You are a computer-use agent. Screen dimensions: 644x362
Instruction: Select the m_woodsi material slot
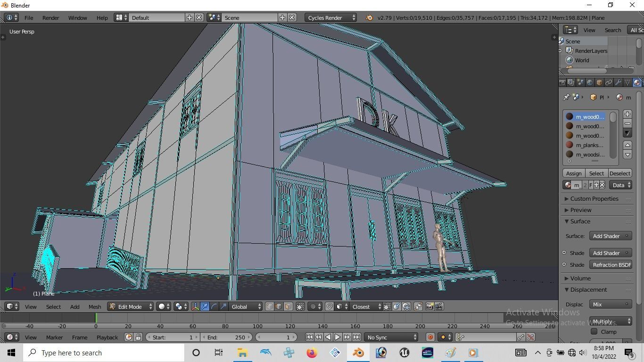point(586,155)
